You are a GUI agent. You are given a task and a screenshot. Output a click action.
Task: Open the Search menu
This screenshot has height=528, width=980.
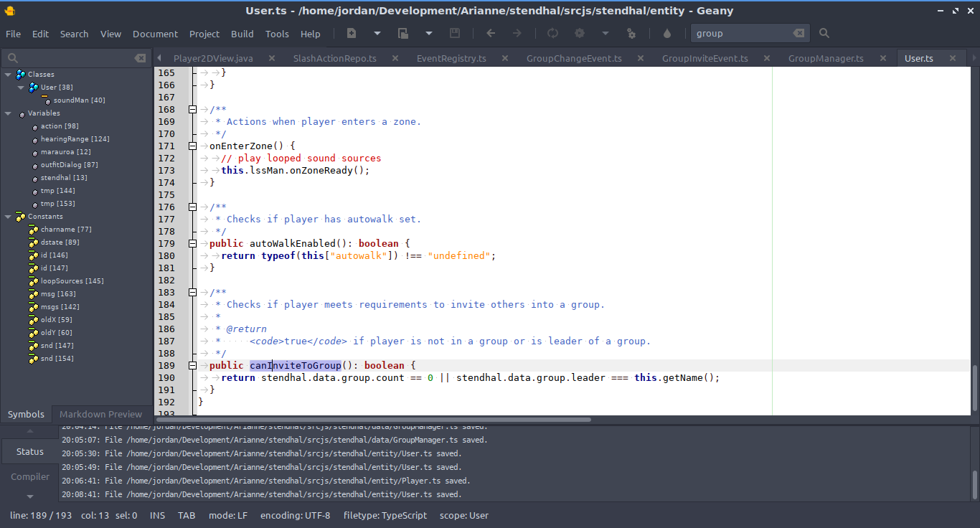click(x=74, y=34)
